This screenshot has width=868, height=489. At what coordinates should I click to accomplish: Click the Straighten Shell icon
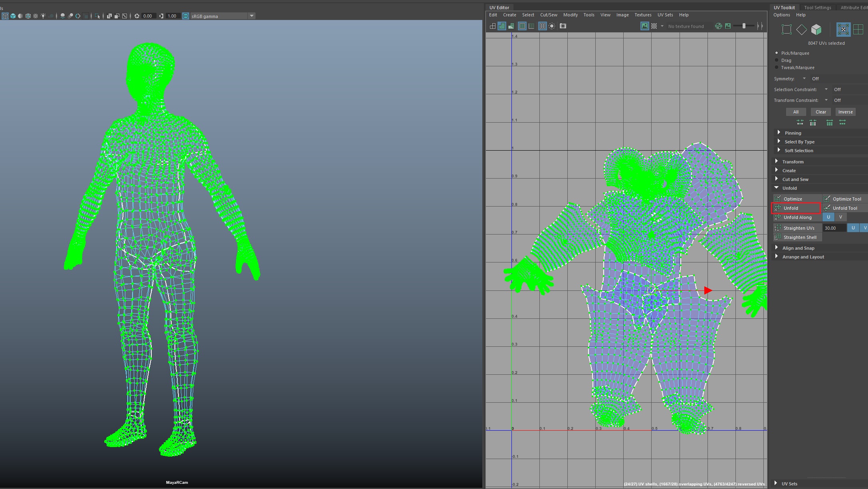(x=778, y=237)
